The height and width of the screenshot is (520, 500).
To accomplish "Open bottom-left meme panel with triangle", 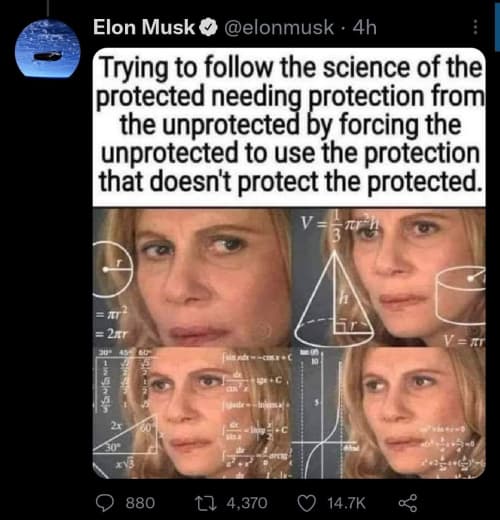I will click(x=192, y=413).
